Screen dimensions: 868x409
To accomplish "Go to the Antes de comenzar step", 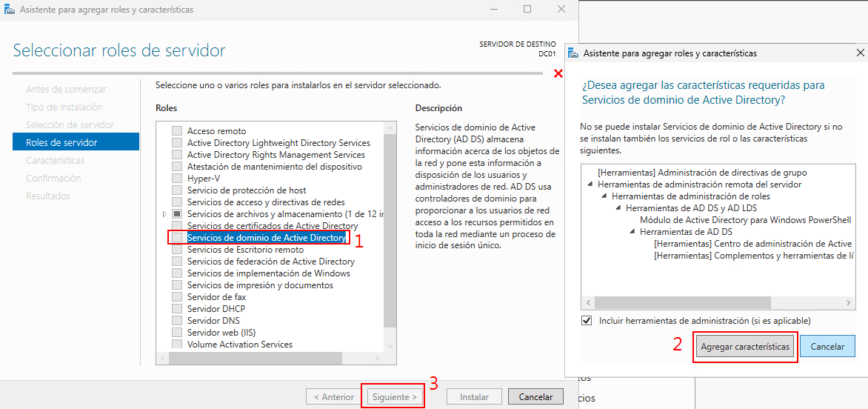I will [x=66, y=89].
